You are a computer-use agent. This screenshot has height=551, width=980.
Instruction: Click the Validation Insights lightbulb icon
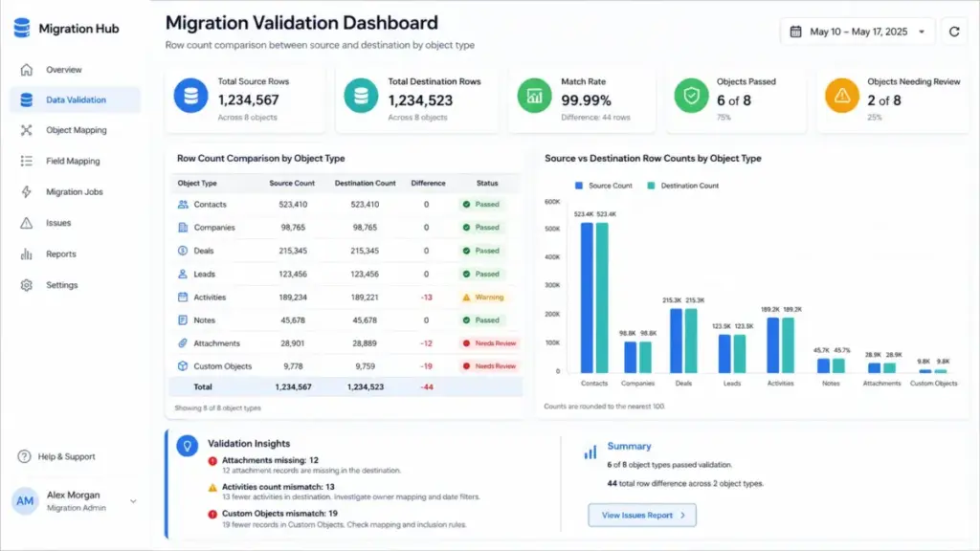tap(187, 446)
